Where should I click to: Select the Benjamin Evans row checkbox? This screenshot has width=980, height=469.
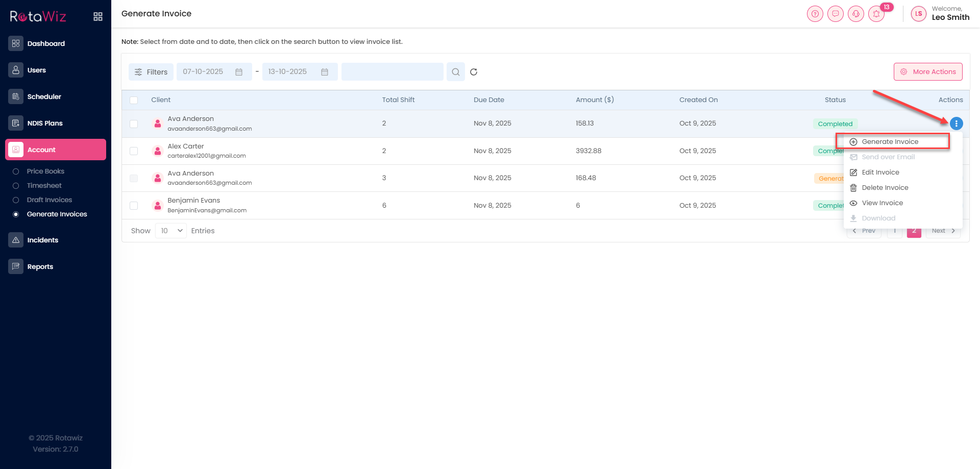point(134,206)
